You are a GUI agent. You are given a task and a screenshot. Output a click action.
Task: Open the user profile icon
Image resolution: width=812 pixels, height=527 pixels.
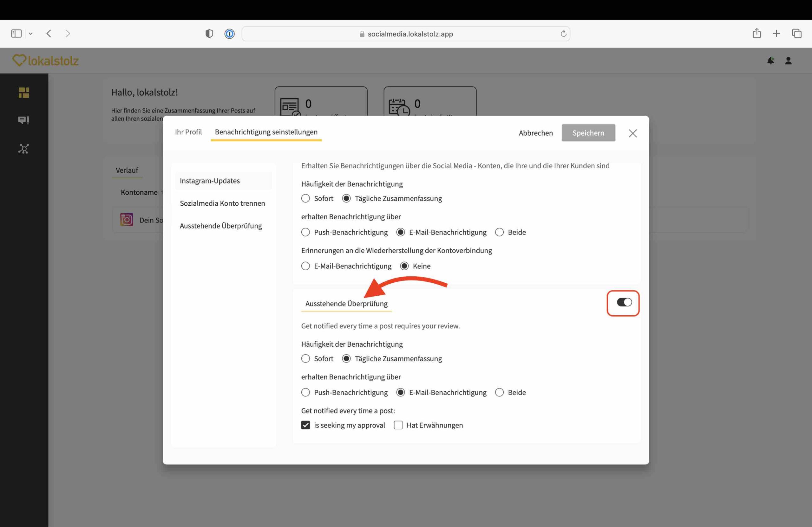point(788,61)
